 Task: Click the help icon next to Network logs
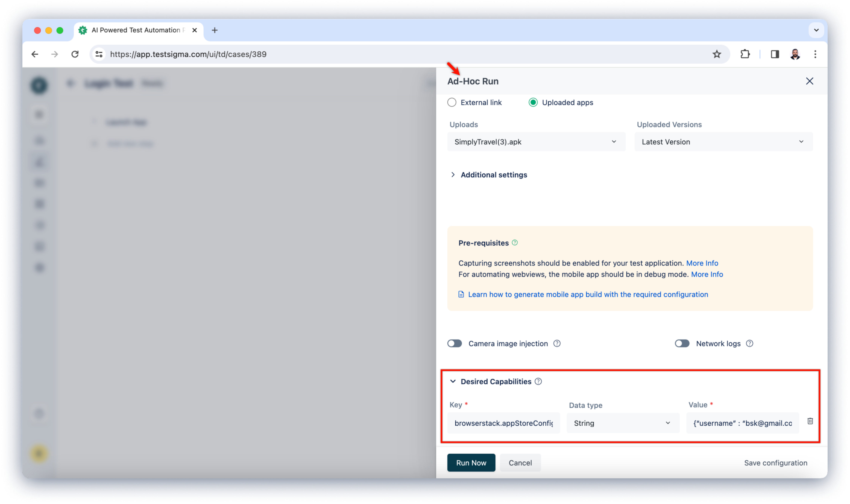749,343
